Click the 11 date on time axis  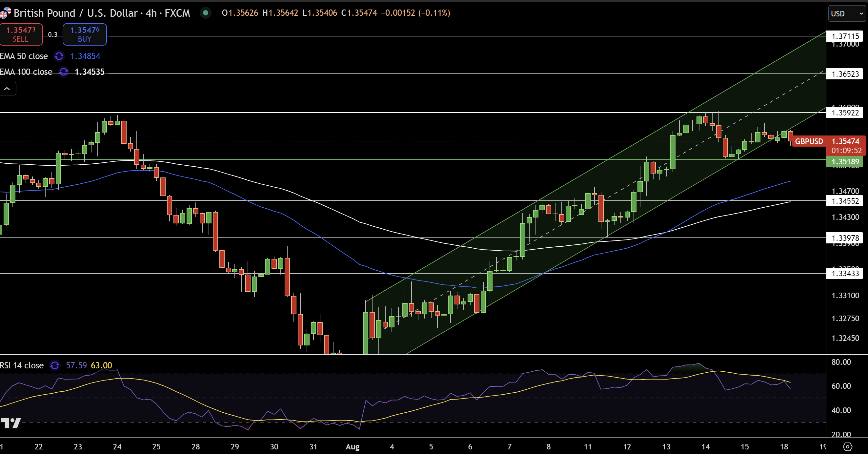point(588,447)
